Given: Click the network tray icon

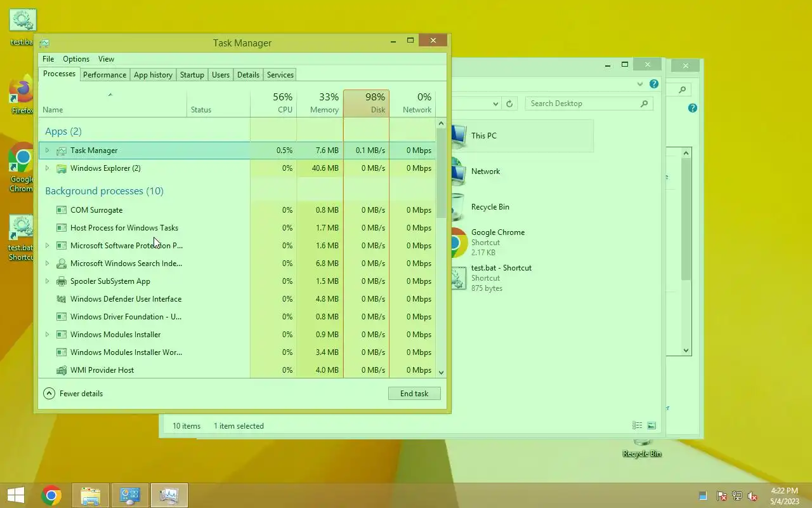Looking at the screenshot, I should click(737, 496).
